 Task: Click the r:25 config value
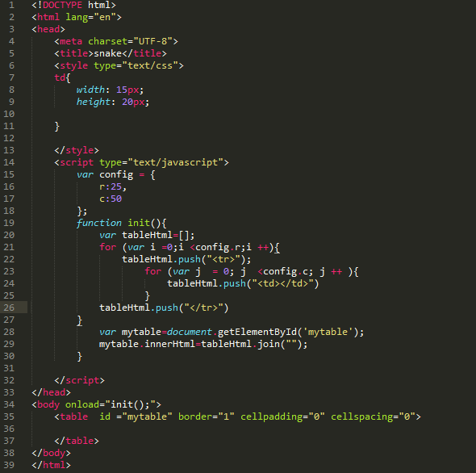pos(113,186)
